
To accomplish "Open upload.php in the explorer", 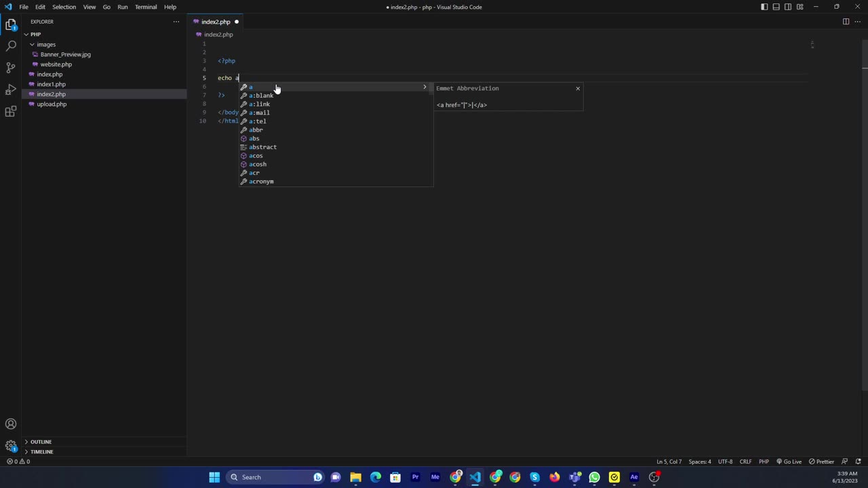I will coord(52,104).
